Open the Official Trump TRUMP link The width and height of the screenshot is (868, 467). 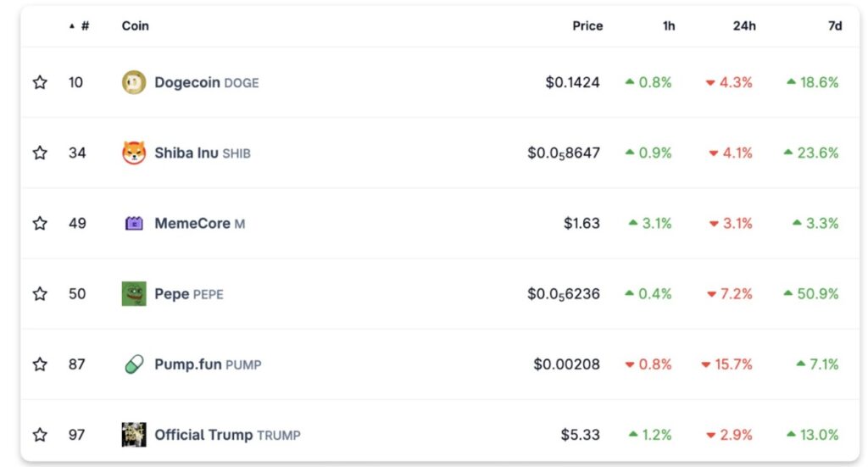coord(226,435)
